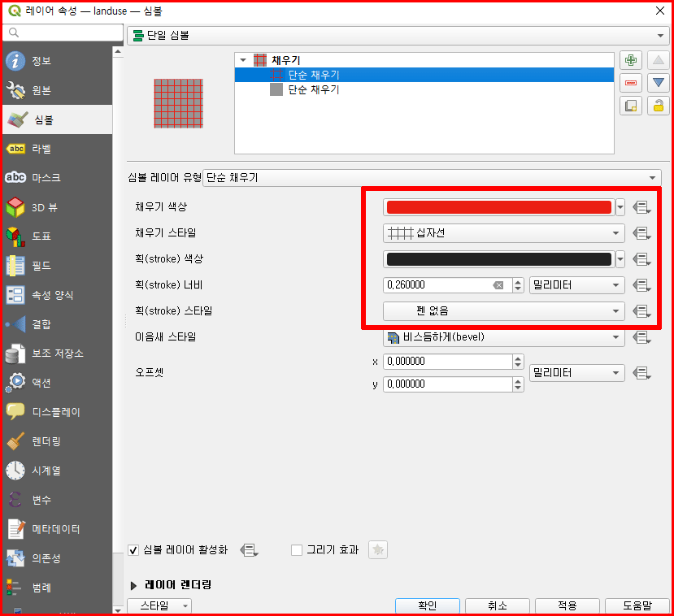Open the 심볼 레이어 유형 dropdown
This screenshot has height=616, width=674.
click(x=432, y=177)
